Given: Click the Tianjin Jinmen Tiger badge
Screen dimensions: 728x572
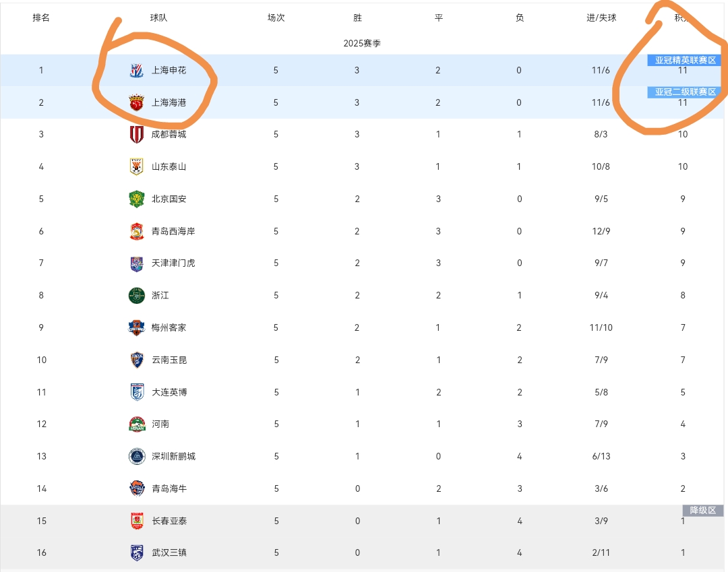Looking at the screenshot, I should pyautogui.click(x=136, y=263).
